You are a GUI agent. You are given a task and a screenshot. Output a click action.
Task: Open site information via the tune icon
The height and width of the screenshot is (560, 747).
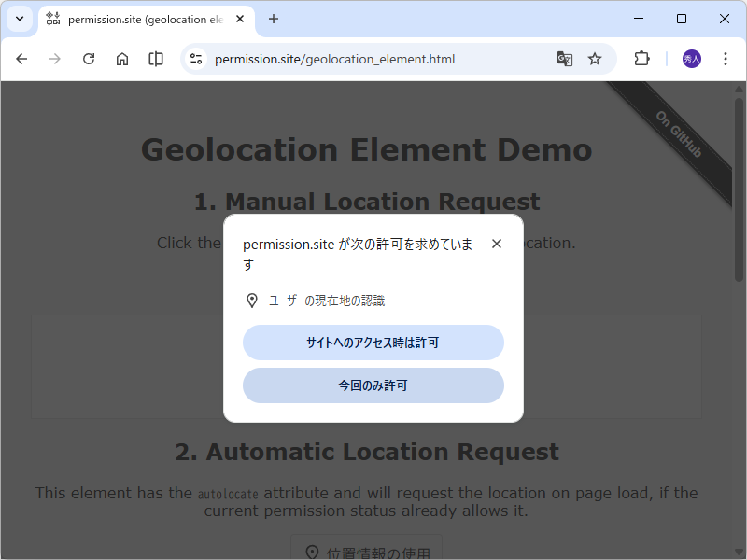tap(195, 58)
